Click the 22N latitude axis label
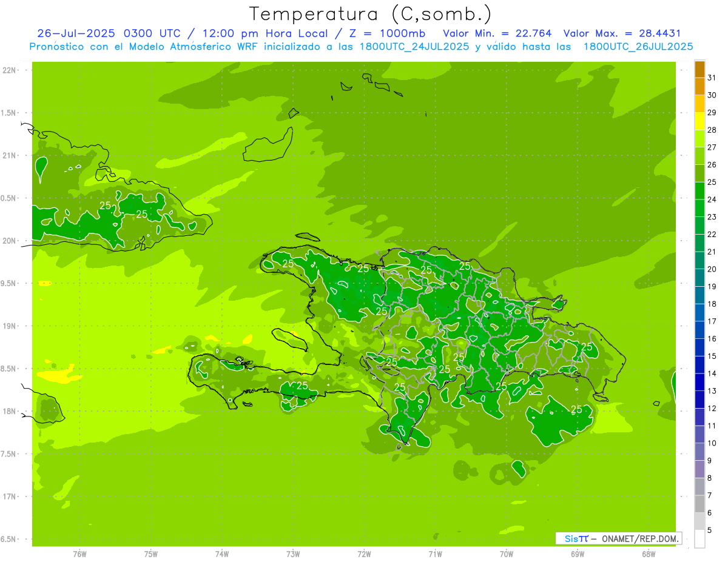Viewport: 728px width, 562px height. (9, 70)
